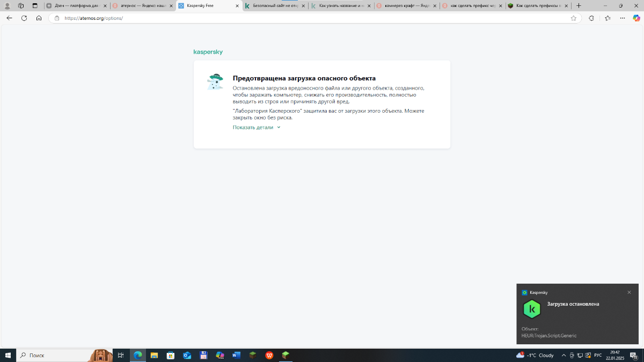Click the address bar showing aternos.org/options

coord(315,18)
